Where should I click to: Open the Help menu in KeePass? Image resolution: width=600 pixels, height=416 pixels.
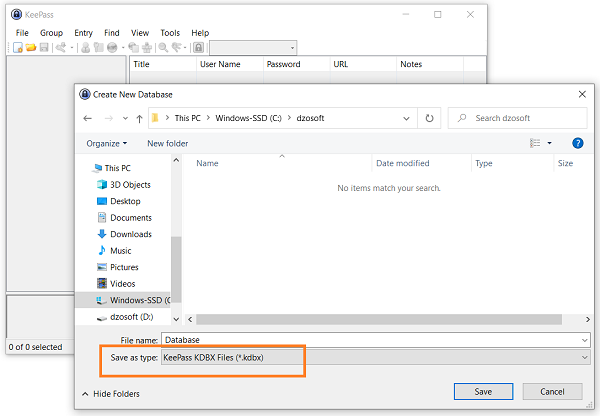click(200, 33)
